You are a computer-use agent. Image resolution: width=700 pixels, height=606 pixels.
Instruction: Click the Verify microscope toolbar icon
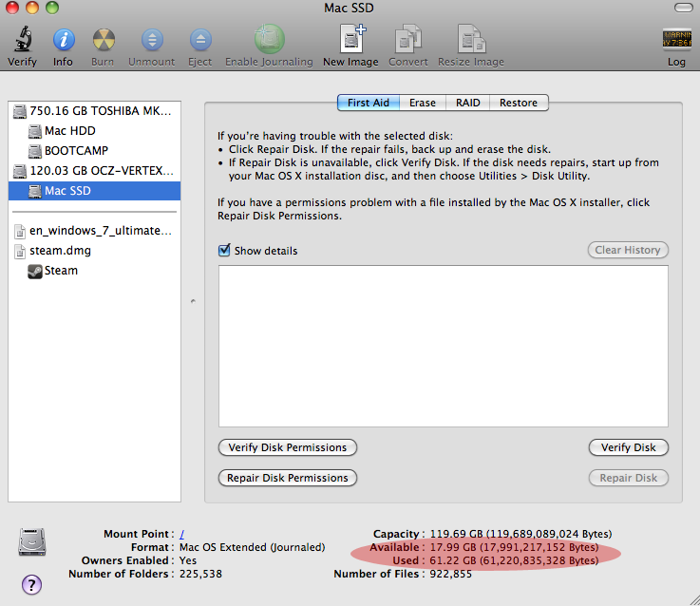coord(23,39)
